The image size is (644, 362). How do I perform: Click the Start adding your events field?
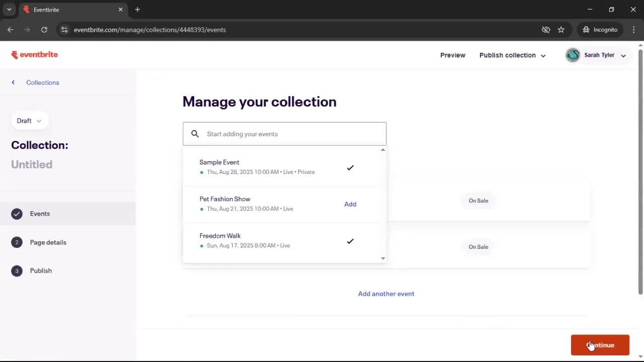(284, 134)
